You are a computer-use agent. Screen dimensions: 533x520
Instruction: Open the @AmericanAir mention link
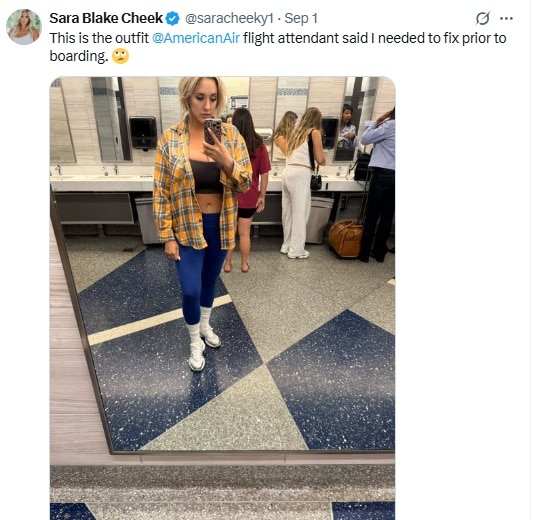point(196,38)
